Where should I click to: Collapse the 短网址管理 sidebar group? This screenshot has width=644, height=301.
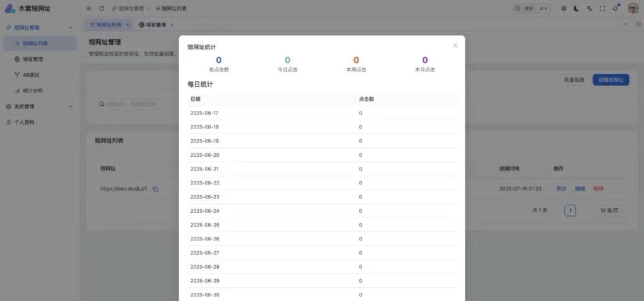pyautogui.click(x=40, y=28)
